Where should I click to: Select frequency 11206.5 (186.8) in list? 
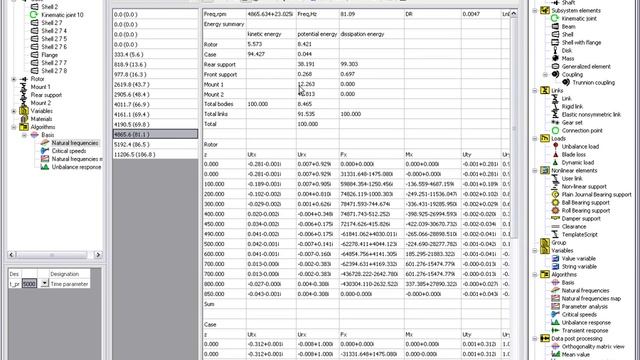155,155
